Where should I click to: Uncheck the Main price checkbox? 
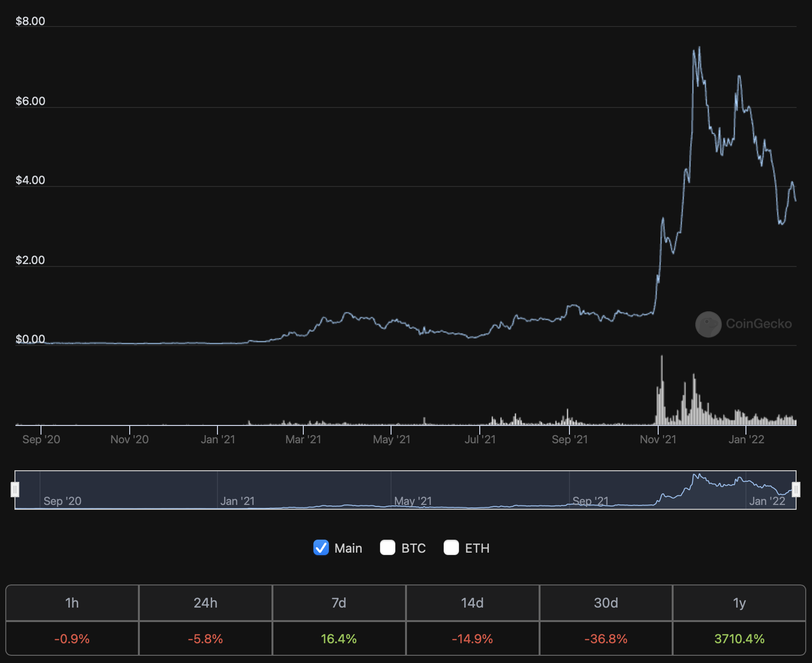(x=321, y=548)
